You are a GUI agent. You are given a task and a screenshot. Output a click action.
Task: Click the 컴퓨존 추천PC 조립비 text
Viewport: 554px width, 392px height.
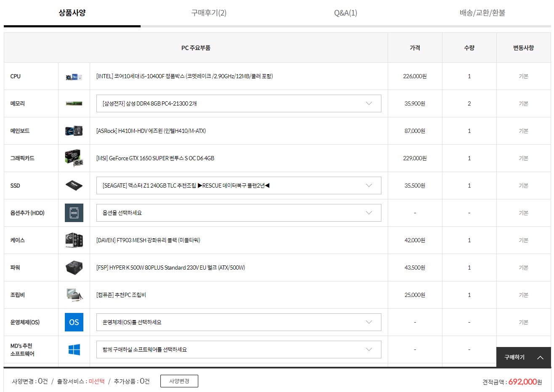pyautogui.click(x=121, y=295)
